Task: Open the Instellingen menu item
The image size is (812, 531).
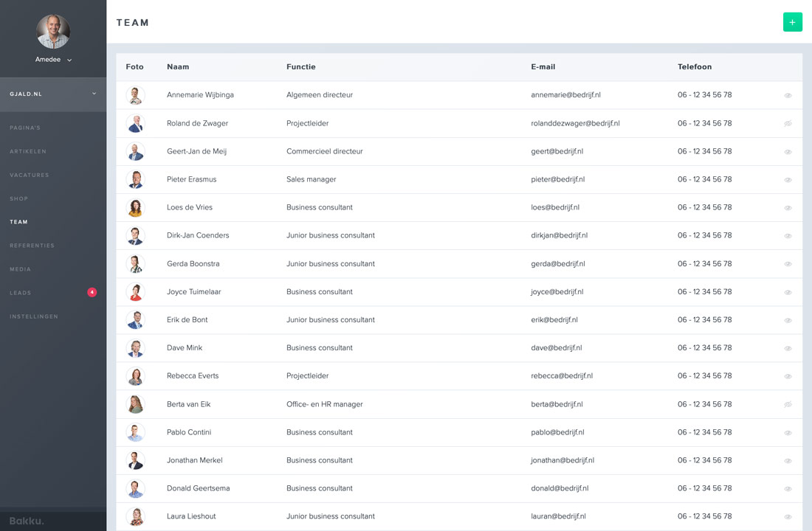Action: click(34, 316)
